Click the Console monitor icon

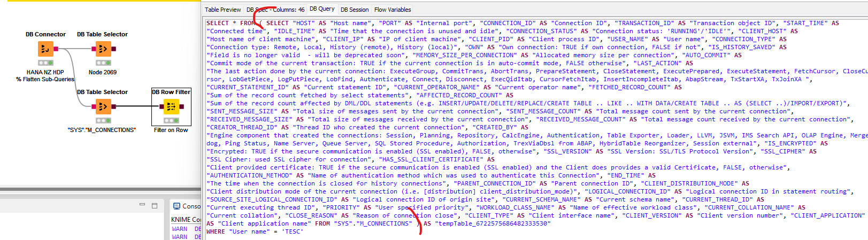[176, 206]
